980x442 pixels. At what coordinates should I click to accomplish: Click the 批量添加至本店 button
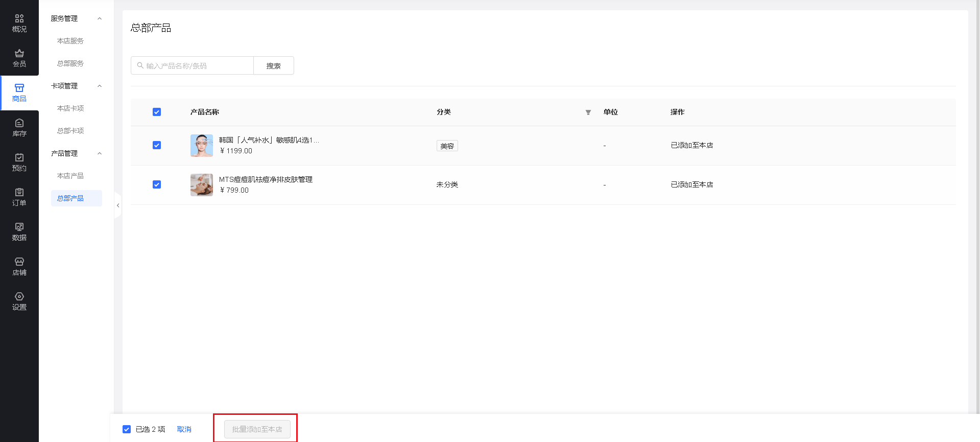pos(257,429)
